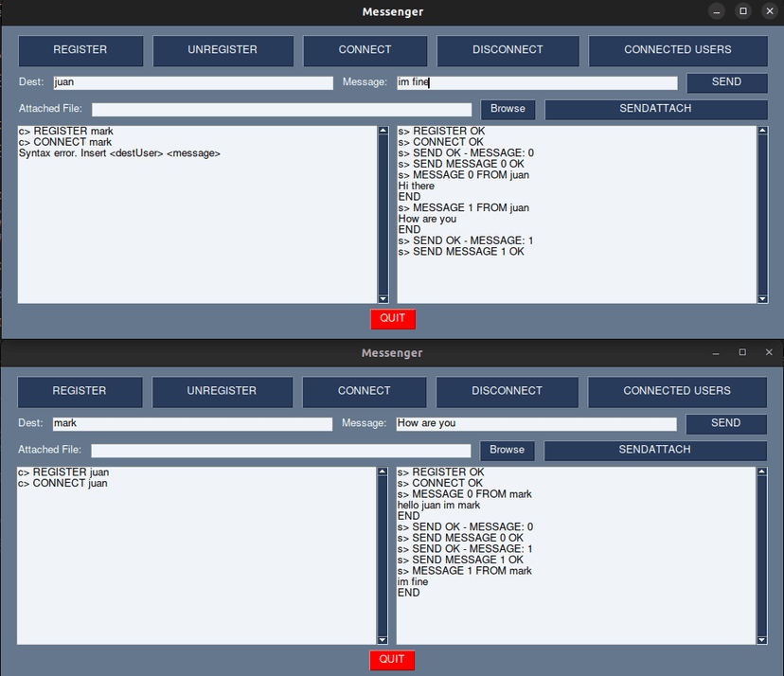
Task: Close the bottom Messenger window
Action: [x=769, y=352]
